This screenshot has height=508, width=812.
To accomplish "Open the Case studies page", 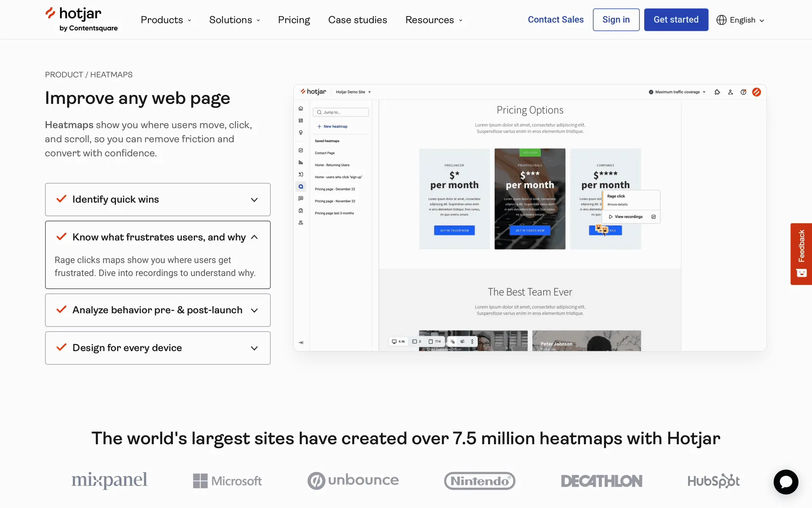I will click(357, 20).
